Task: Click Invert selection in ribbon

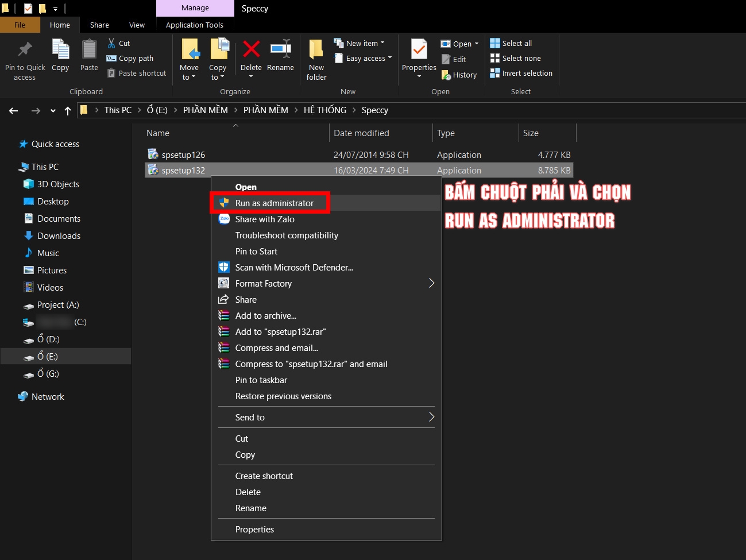Action: pos(521,73)
